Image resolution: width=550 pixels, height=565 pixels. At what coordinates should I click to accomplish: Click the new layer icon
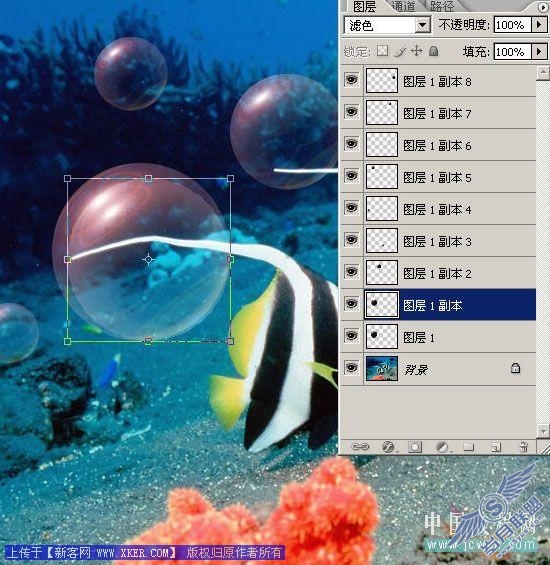click(497, 447)
